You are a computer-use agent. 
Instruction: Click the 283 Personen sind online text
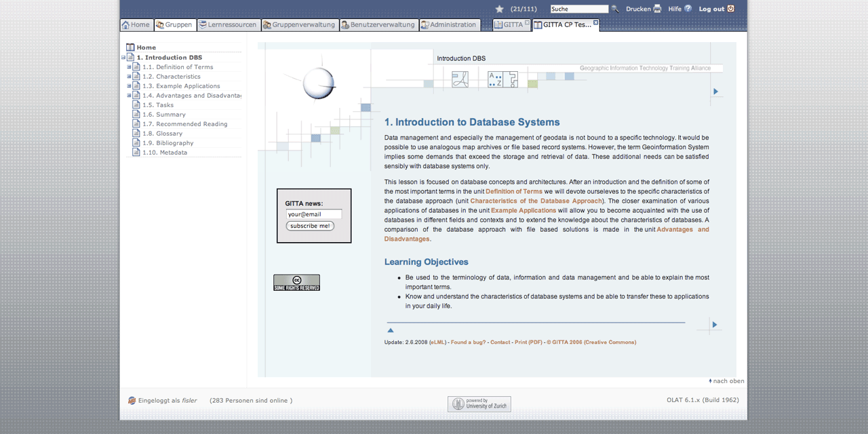pyautogui.click(x=251, y=401)
